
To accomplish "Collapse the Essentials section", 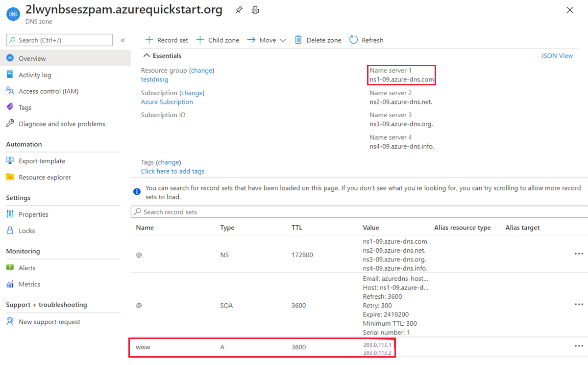I will point(163,56).
